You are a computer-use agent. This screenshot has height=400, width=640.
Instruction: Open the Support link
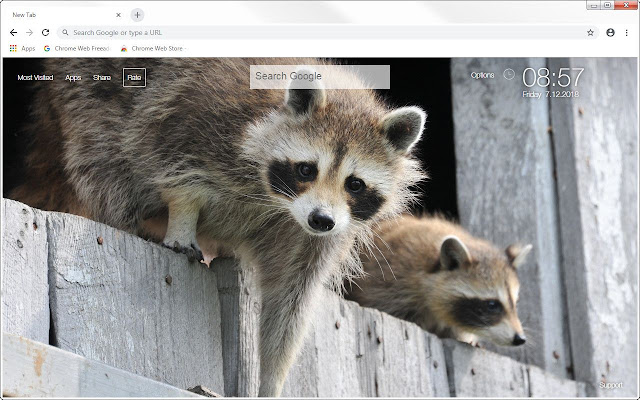point(611,385)
